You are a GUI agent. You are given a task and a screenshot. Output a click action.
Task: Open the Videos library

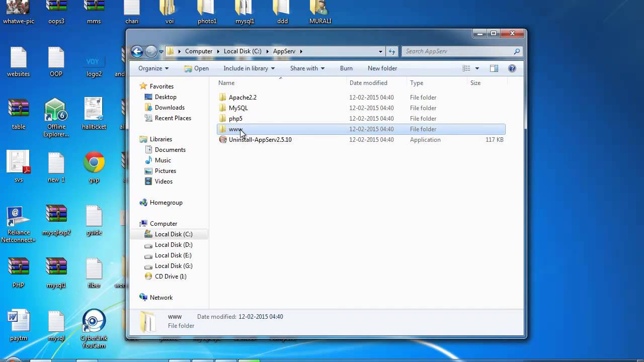click(163, 182)
